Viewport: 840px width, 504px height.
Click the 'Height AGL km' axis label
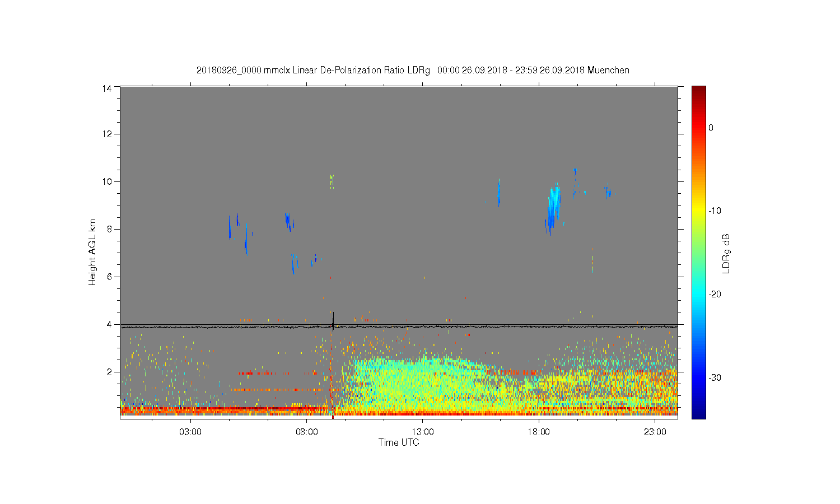click(92, 252)
